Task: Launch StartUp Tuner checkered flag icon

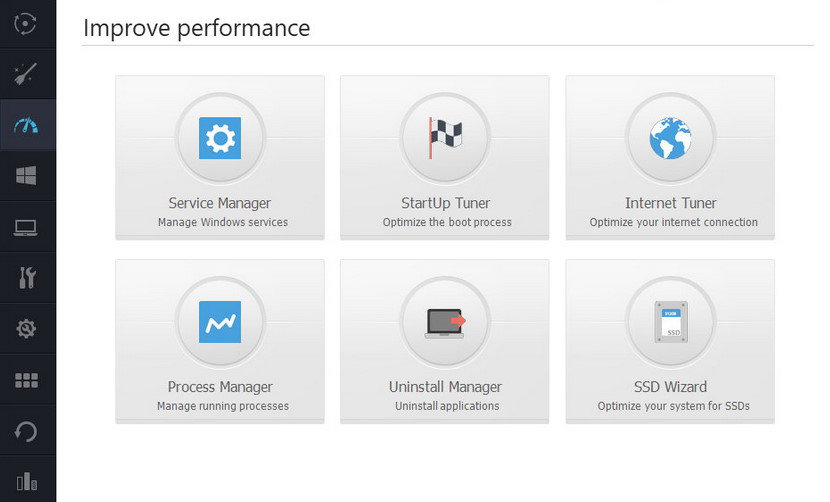Action: point(445,138)
